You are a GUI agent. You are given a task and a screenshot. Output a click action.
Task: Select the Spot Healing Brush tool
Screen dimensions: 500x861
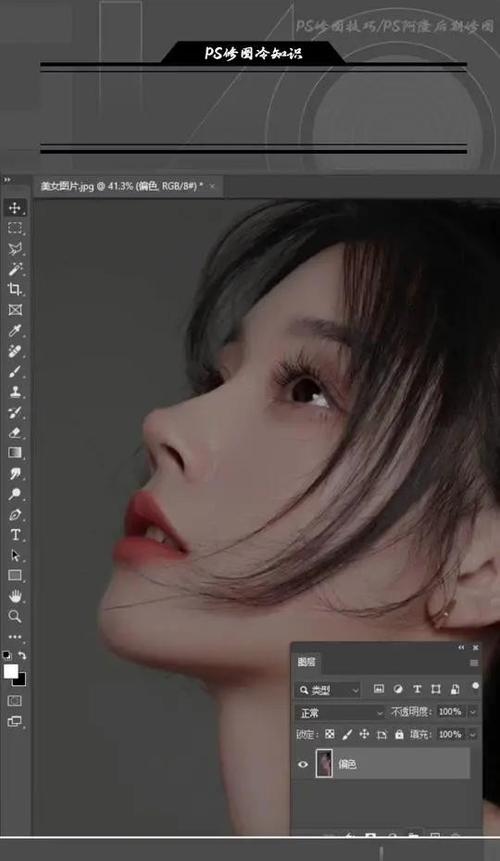tap(15, 351)
